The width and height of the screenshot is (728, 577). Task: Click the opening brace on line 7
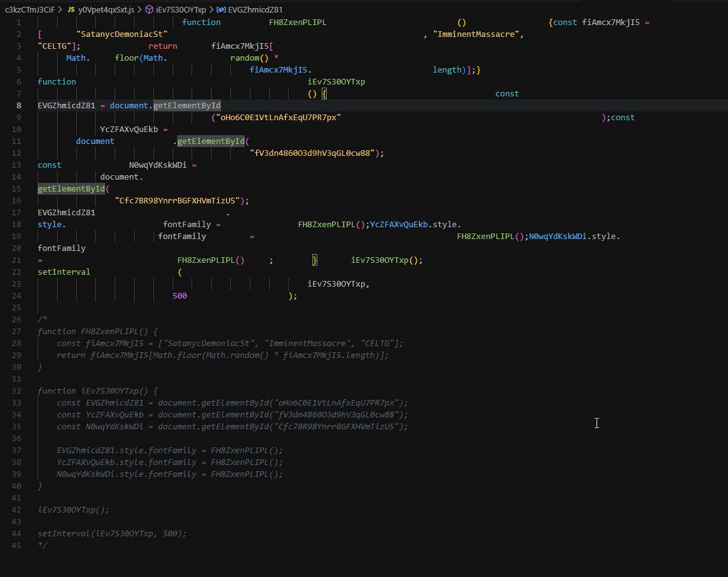coord(324,93)
